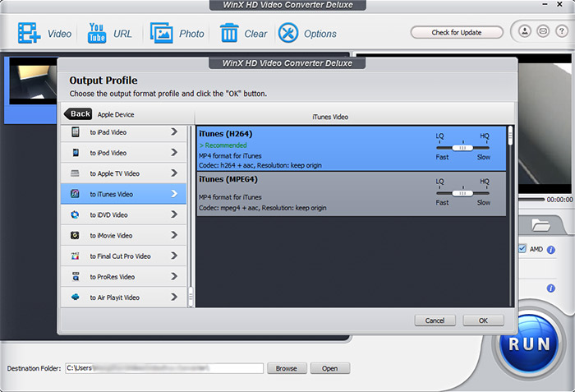The image size is (575, 392).
Task: Expand the iTunes Video chevron
Action: click(174, 193)
